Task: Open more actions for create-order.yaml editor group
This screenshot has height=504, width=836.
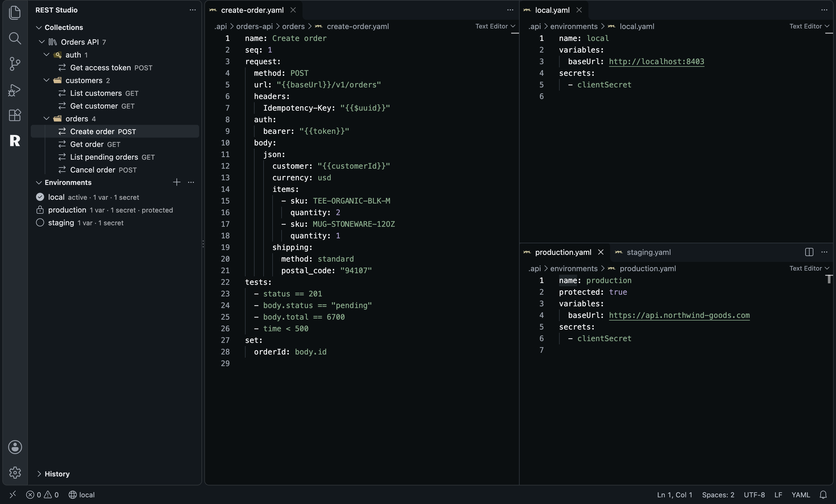Action: (x=510, y=10)
